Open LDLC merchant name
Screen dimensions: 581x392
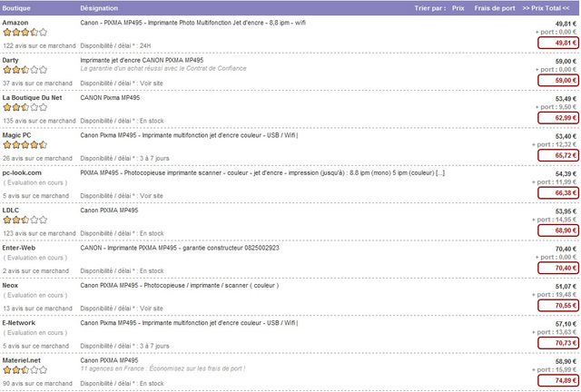point(11,211)
